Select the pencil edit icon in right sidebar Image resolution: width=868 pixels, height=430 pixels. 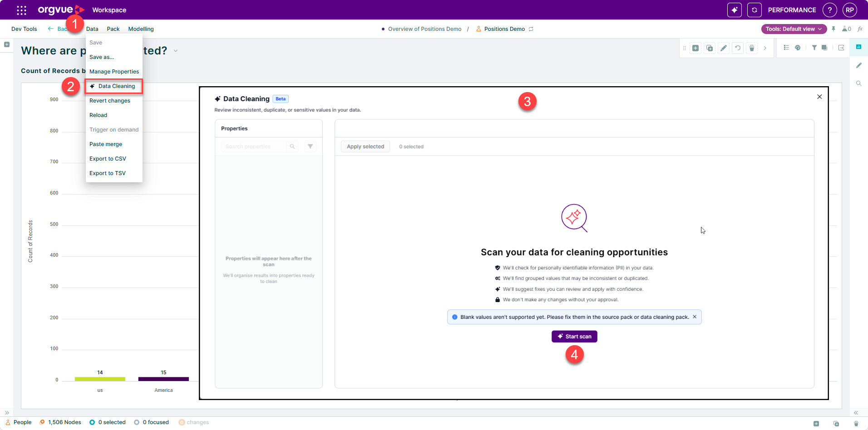click(x=858, y=65)
